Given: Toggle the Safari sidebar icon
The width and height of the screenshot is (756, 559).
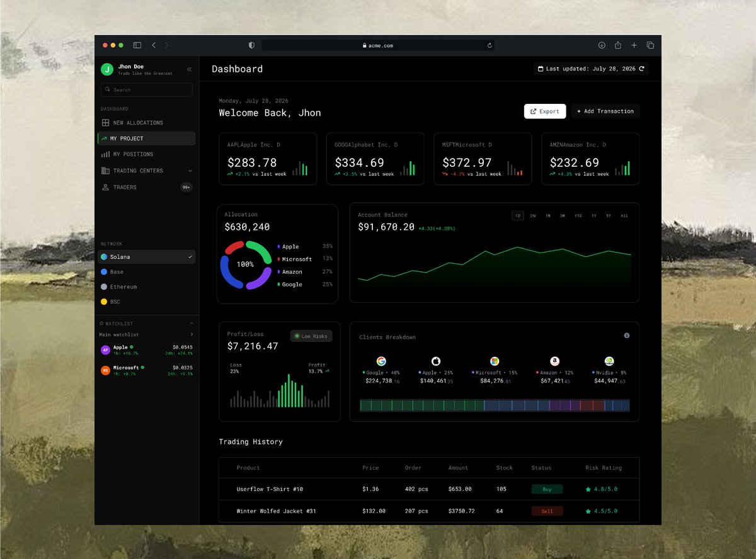Looking at the screenshot, I should 137,45.
